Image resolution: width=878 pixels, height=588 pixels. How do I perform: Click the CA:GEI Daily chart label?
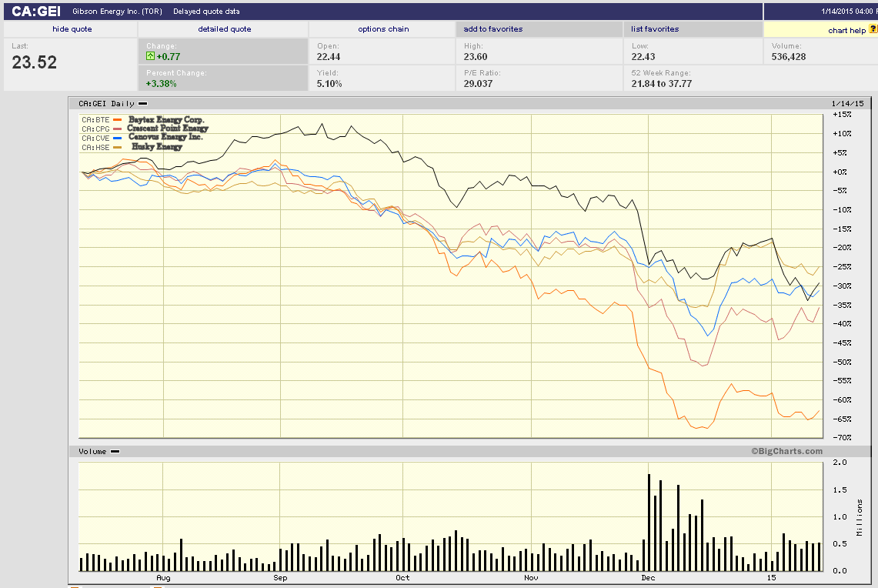point(106,104)
